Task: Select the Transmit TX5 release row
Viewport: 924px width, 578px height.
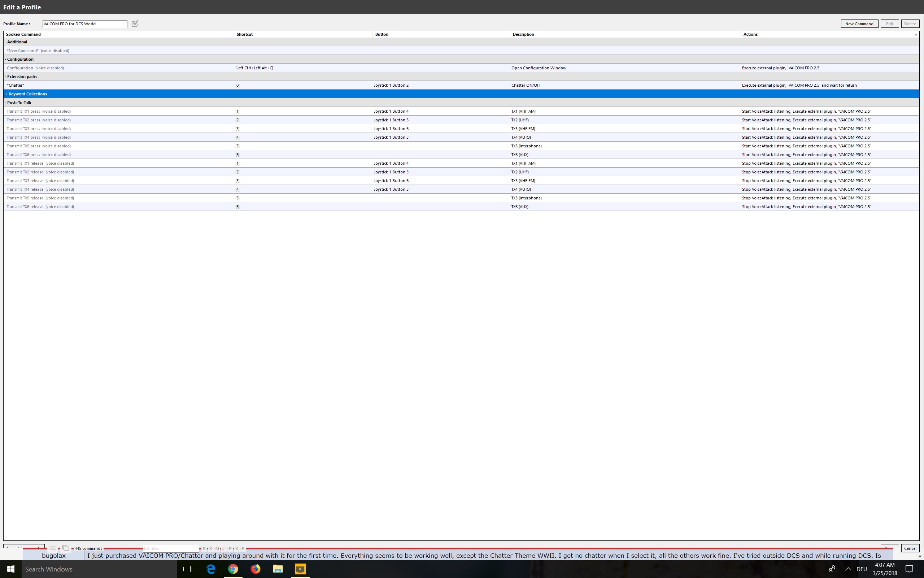Action: pos(461,198)
